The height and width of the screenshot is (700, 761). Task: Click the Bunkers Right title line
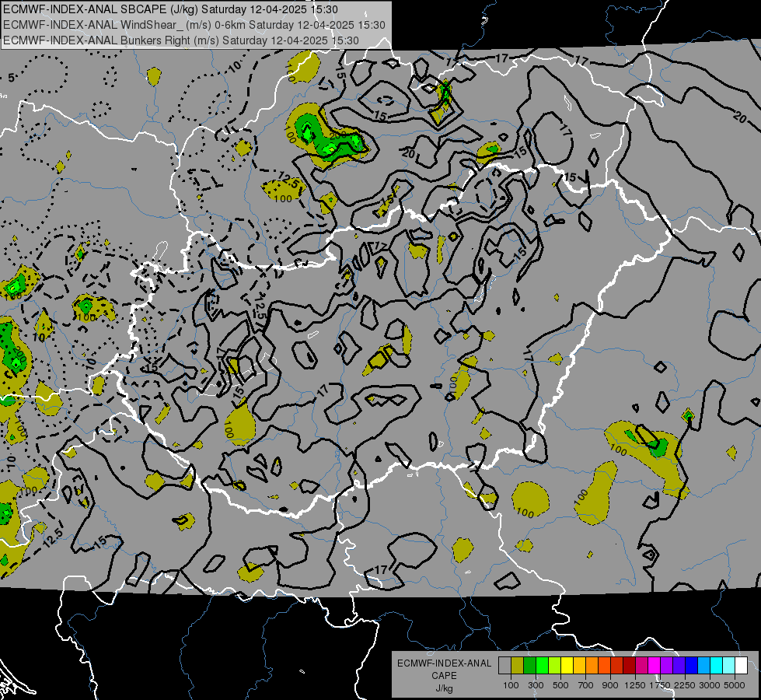[181, 40]
